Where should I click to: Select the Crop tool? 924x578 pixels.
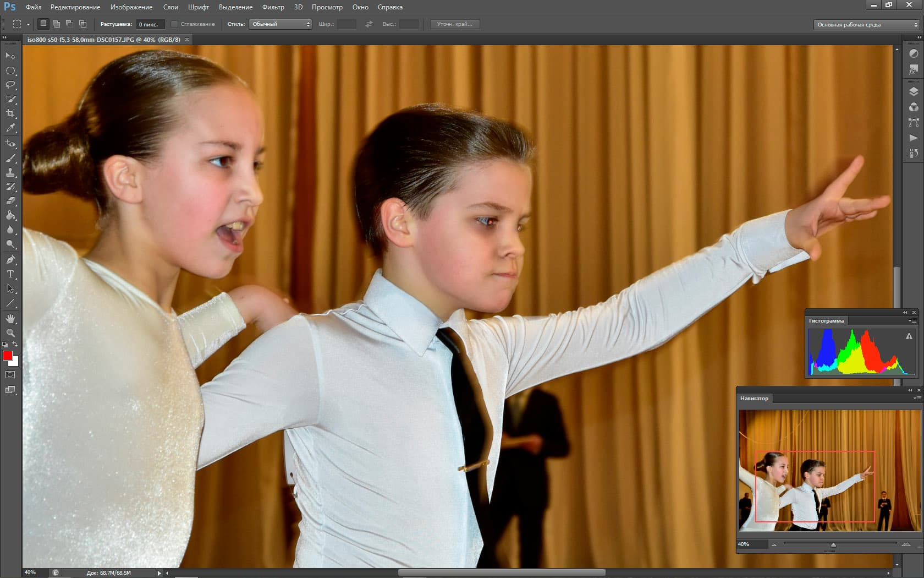(10, 113)
